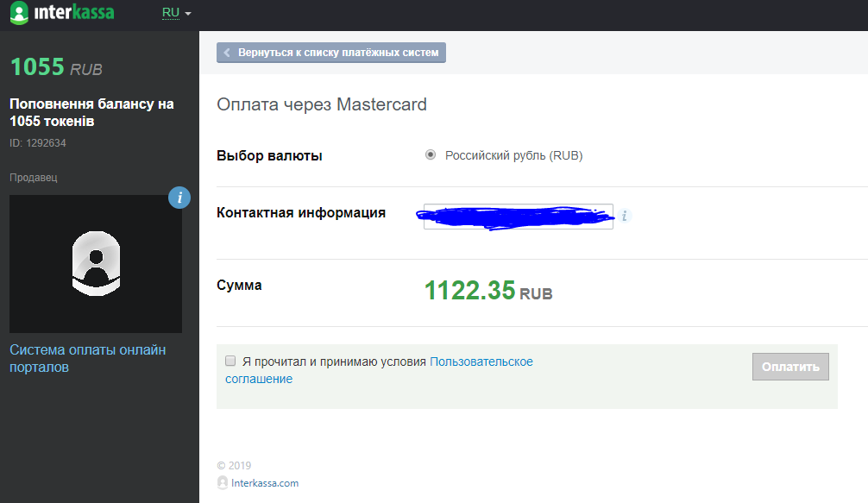
Task: Click the small Interkassa footer icon
Action: tap(223, 483)
